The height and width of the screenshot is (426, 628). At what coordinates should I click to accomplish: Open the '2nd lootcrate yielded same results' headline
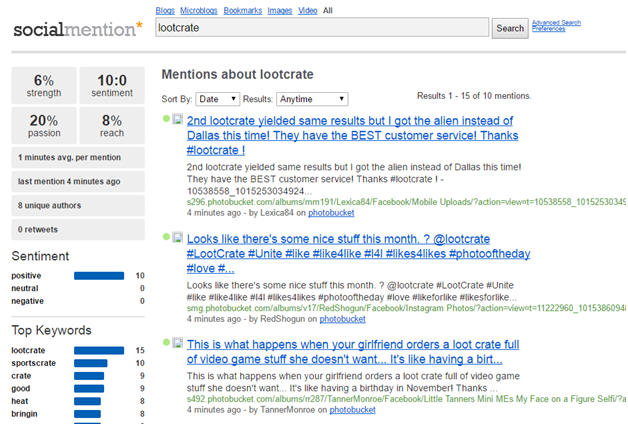click(352, 135)
